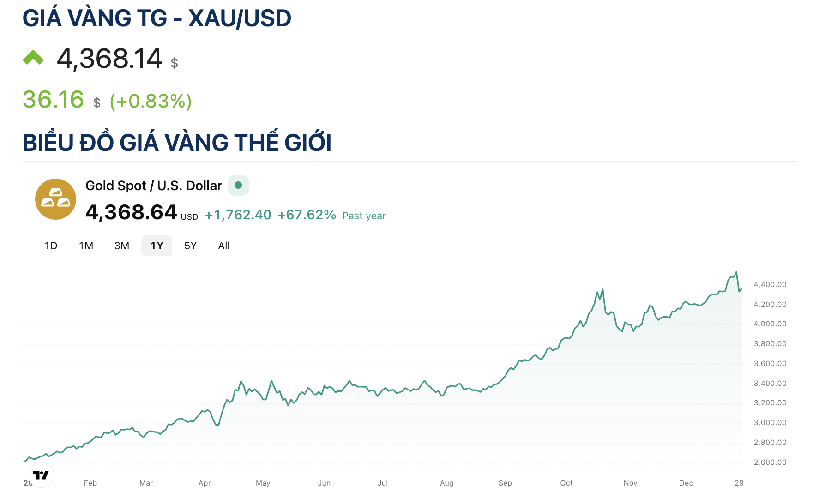This screenshot has width=819, height=504.
Task: Click the October peak on chart line
Action: point(602,290)
